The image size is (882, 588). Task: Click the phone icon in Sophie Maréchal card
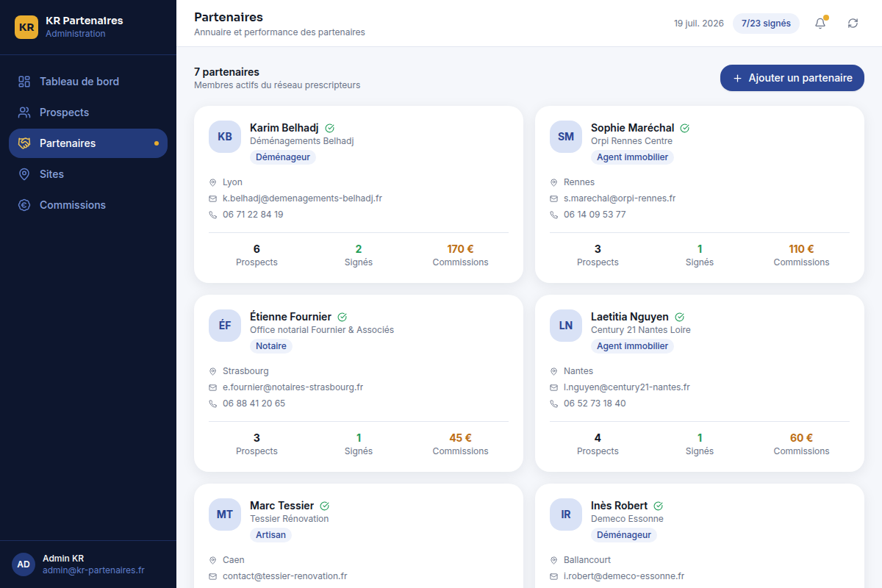point(554,215)
